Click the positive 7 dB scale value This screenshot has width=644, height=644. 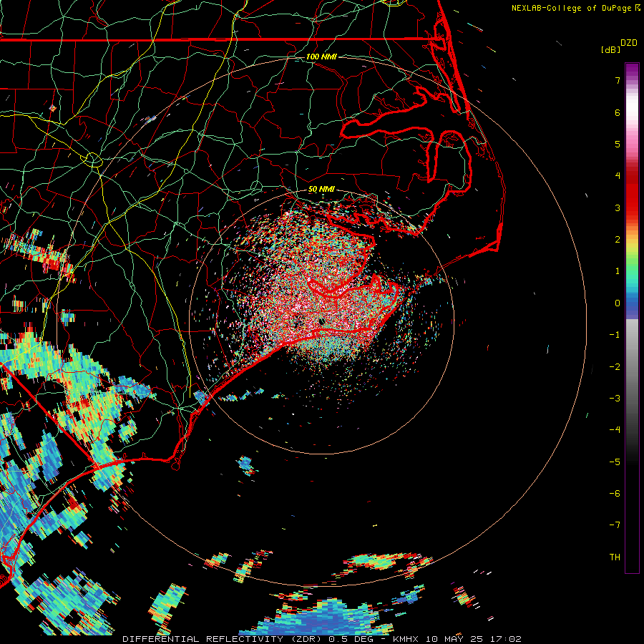618,80
